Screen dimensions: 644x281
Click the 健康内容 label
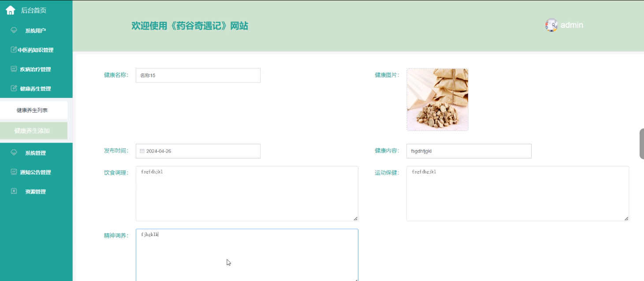387,151
